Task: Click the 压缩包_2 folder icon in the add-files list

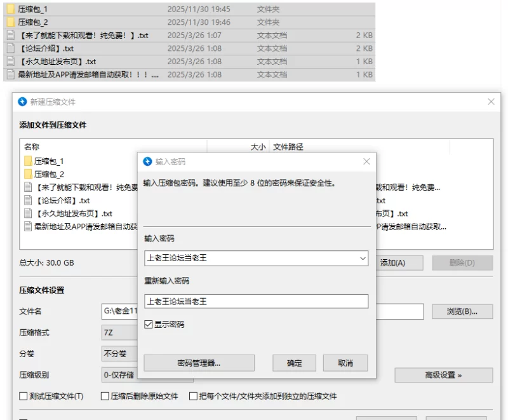Action: coord(28,174)
